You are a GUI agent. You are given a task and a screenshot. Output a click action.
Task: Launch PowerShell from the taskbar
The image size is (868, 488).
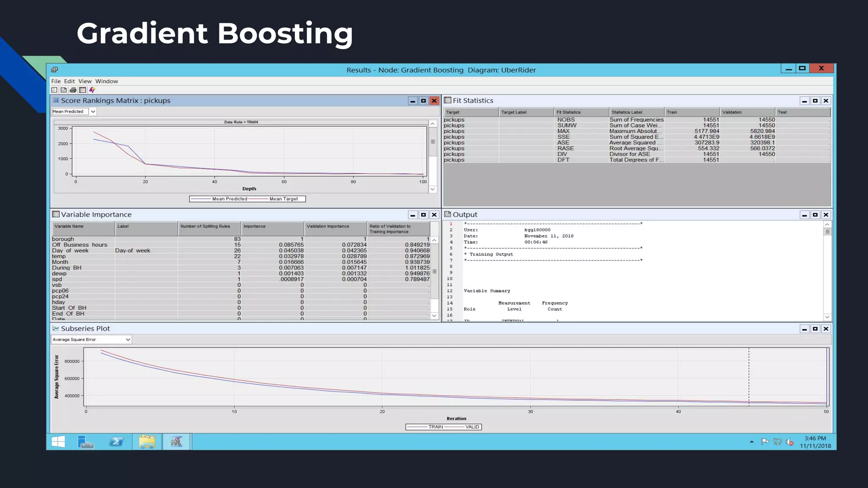(116, 442)
